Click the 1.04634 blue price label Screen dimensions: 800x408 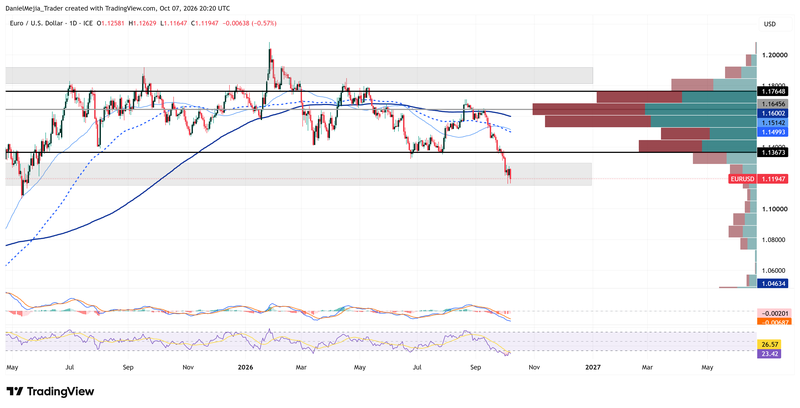[x=772, y=283]
